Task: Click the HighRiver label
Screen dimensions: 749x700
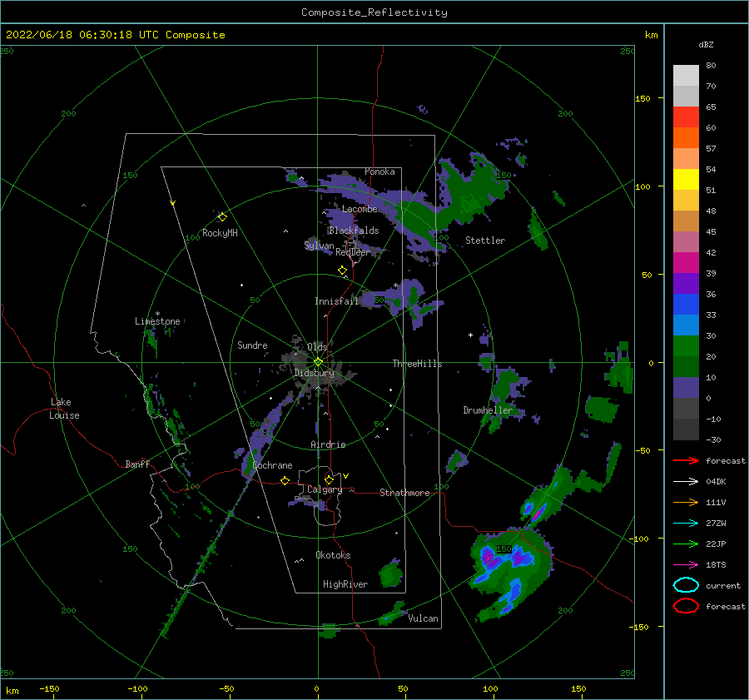Action: [345, 584]
